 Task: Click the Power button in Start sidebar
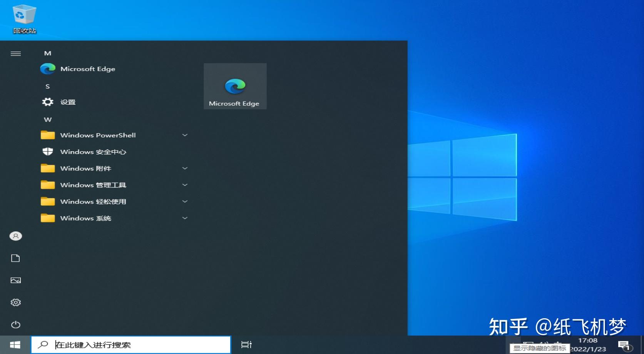(x=16, y=325)
